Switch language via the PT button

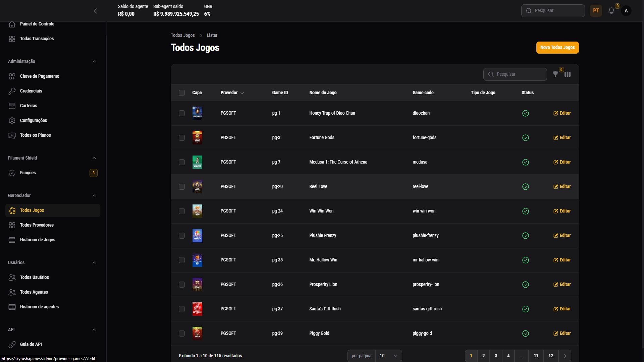click(596, 11)
